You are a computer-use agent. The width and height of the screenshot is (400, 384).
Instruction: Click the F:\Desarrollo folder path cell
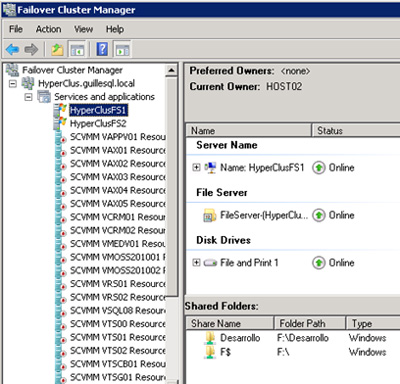coord(303,338)
